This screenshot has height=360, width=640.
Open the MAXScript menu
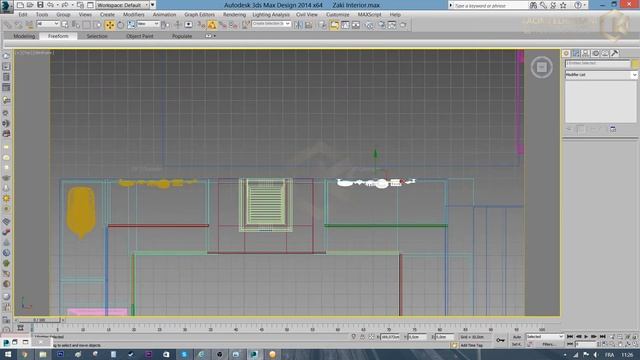pyautogui.click(x=369, y=14)
